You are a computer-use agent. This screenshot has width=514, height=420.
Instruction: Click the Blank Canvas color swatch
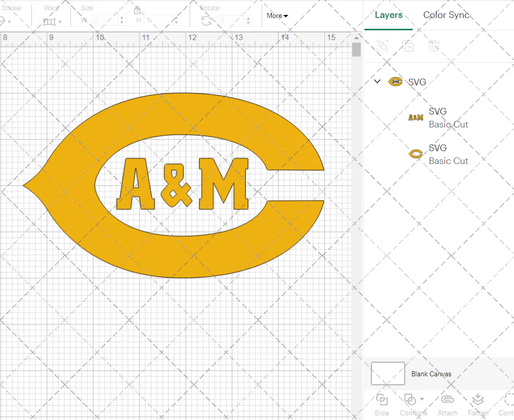click(388, 374)
